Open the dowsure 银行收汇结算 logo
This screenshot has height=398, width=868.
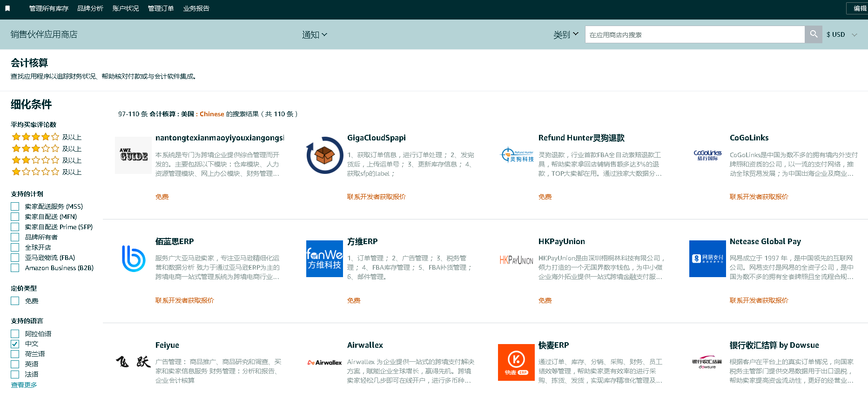tap(708, 362)
